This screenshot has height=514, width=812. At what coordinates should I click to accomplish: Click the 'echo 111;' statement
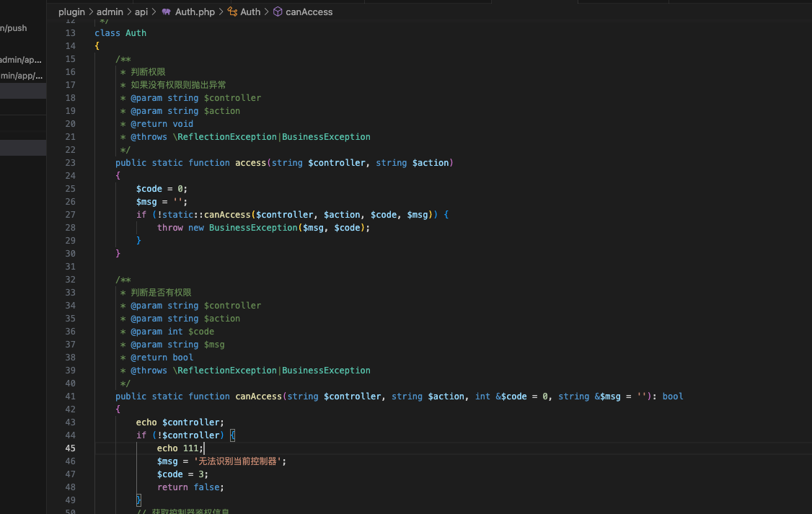click(180, 448)
